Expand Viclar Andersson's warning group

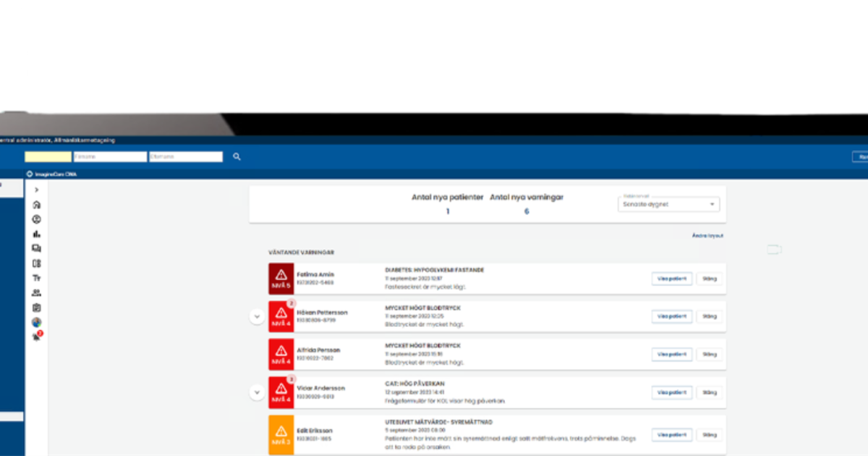(x=257, y=392)
